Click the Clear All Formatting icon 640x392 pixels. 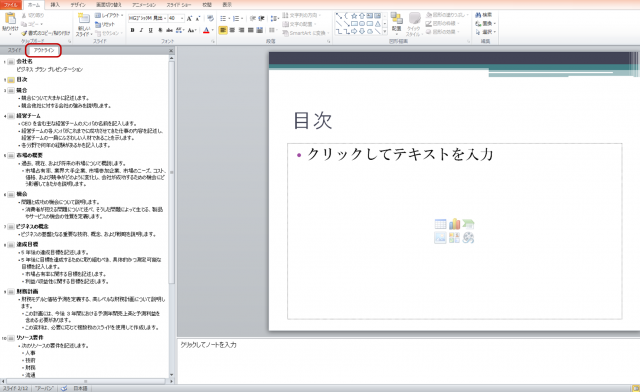click(x=210, y=18)
